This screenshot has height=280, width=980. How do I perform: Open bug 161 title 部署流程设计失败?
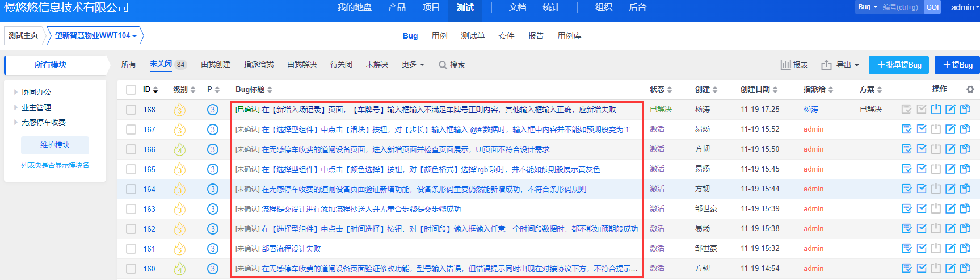click(291, 249)
